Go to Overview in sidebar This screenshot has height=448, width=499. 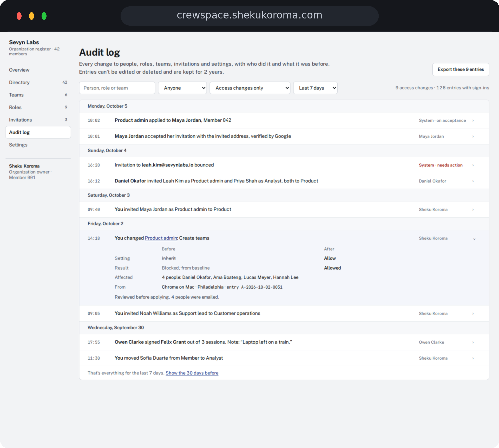pos(38,70)
